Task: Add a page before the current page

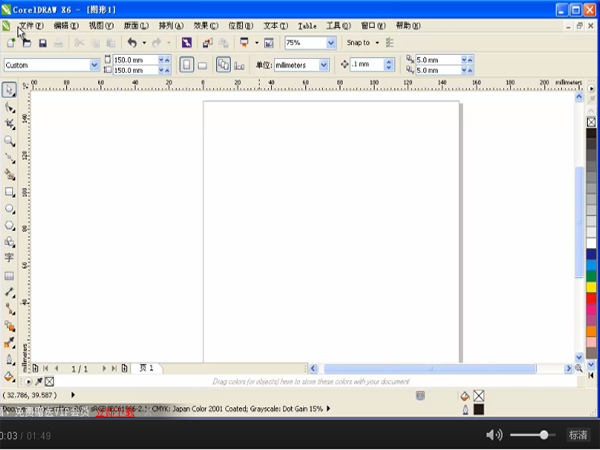Action: pos(35,368)
